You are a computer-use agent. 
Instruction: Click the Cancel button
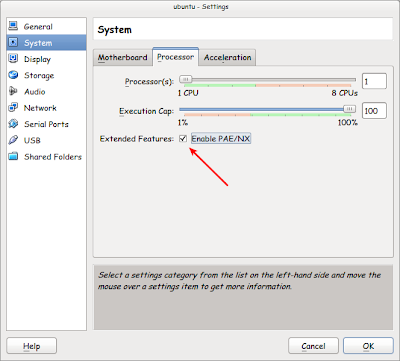coord(313,346)
